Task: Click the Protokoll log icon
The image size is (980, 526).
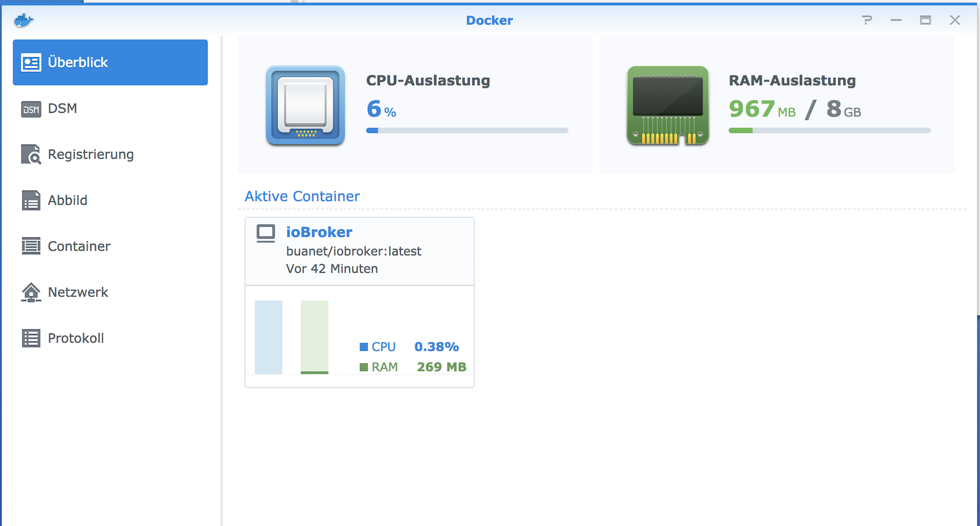Action: pyautogui.click(x=31, y=338)
